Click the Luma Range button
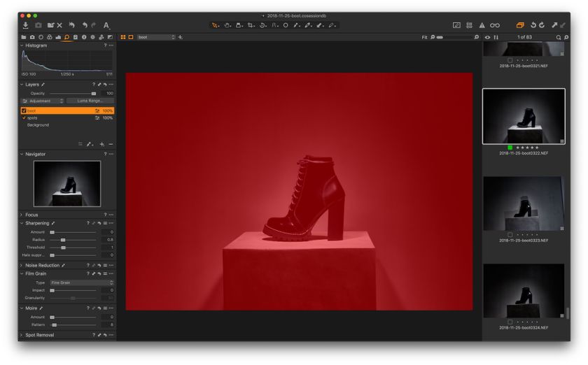Image resolution: width=588 pixels, height=365 pixels. coord(90,101)
